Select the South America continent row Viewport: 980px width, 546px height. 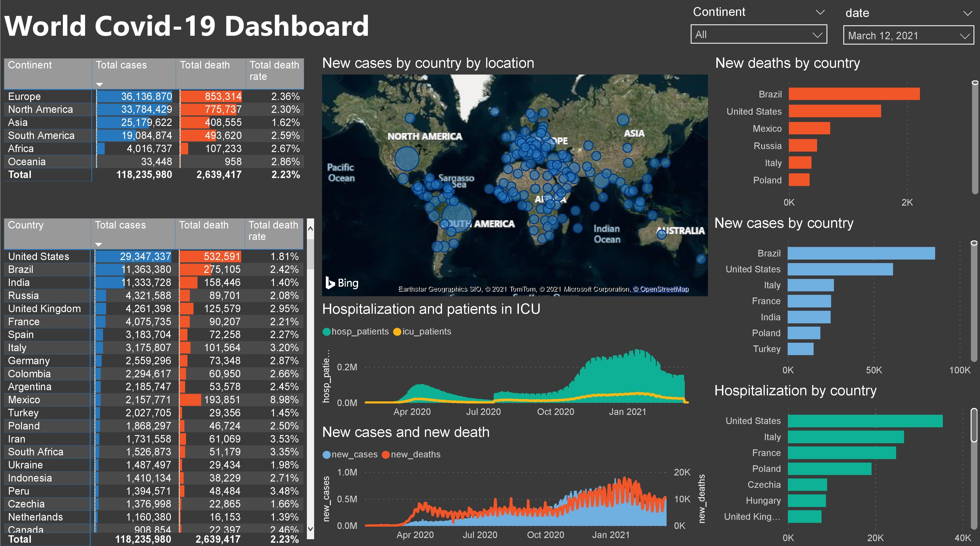pos(154,135)
